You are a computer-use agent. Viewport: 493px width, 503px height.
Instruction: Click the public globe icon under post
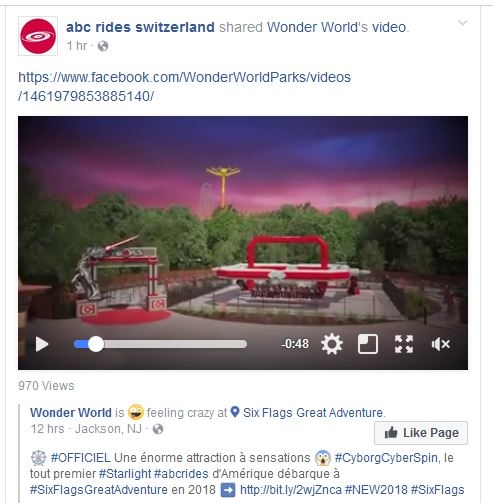[103, 46]
